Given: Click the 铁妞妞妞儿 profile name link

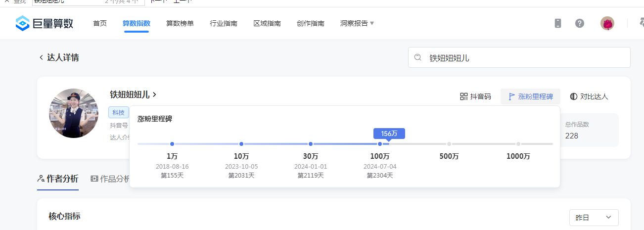Looking at the screenshot, I should [x=130, y=94].
